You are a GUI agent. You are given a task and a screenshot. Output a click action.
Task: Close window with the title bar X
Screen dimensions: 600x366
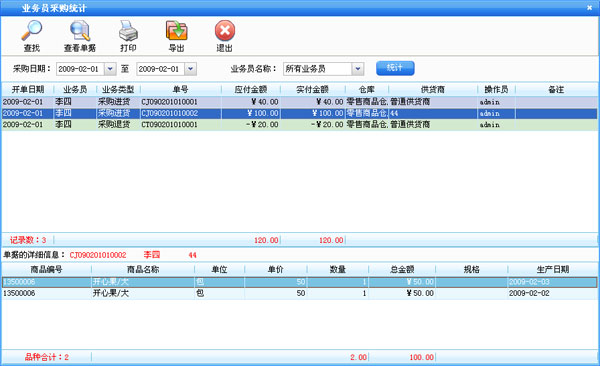tap(589, 7)
